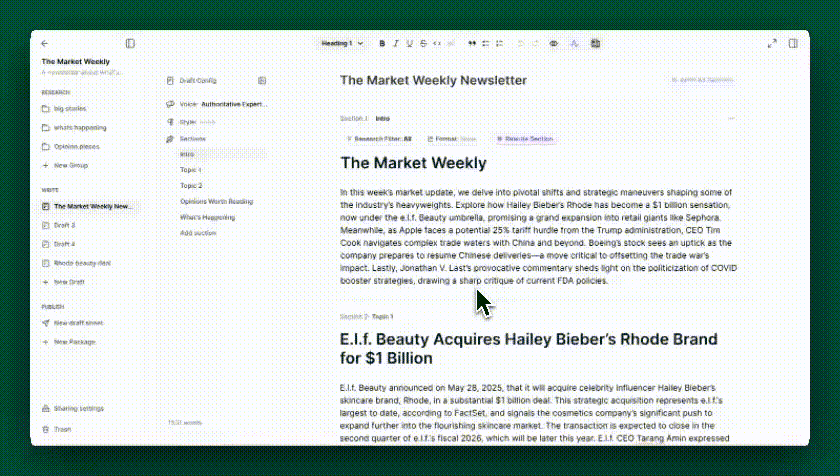Click the Sections pencil icon

tap(170, 139)
